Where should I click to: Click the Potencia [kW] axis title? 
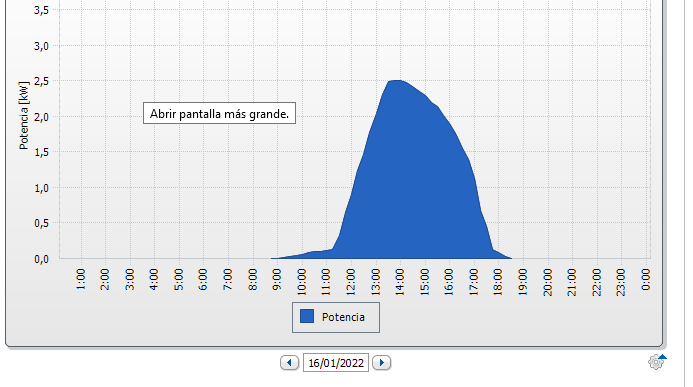[24, 115]
